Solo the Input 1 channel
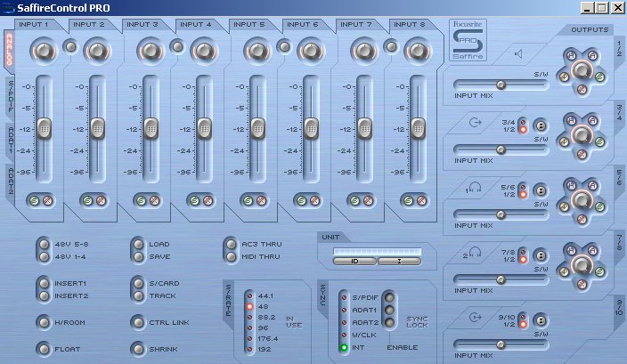The height and width of the screenshot is (364, 627). coord(35,200)
